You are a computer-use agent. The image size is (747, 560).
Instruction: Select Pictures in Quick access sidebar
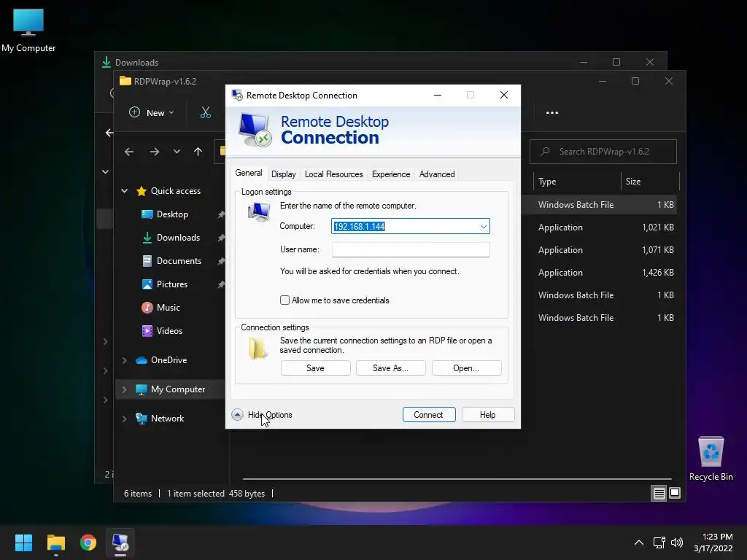(x=171, y=284)
